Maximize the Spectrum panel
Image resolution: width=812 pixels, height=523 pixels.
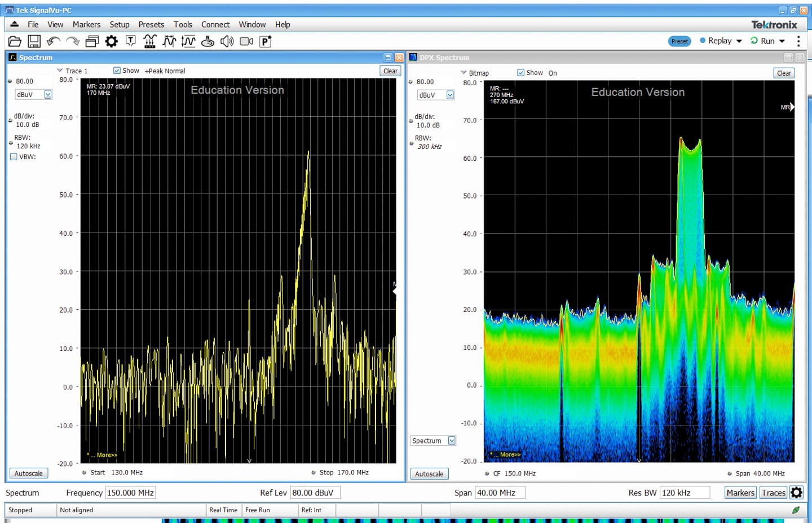point(388,58)
